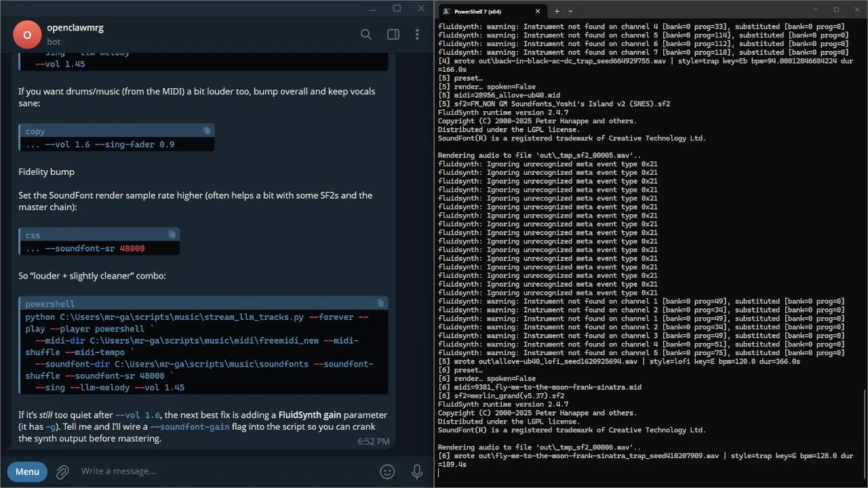Image resolution: width=868 pixels, height=488 pixels.
Task: Toggle the Telegram side panel icon
Action: pyautogui.click(x=393, y=35)
